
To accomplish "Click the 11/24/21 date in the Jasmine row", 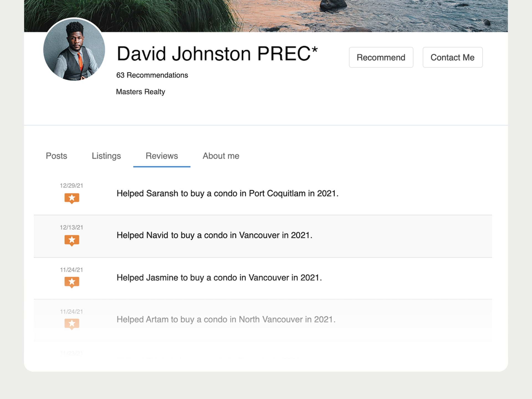I will tap(71, 270).
